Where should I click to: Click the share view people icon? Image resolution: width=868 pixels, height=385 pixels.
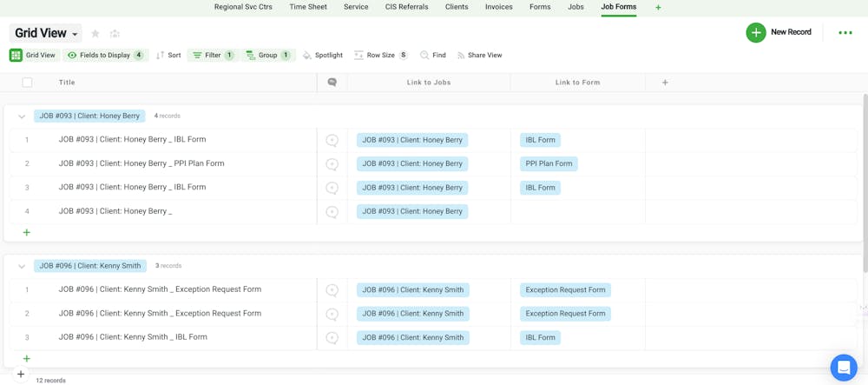pyautogui.click(x=115, y=34)
